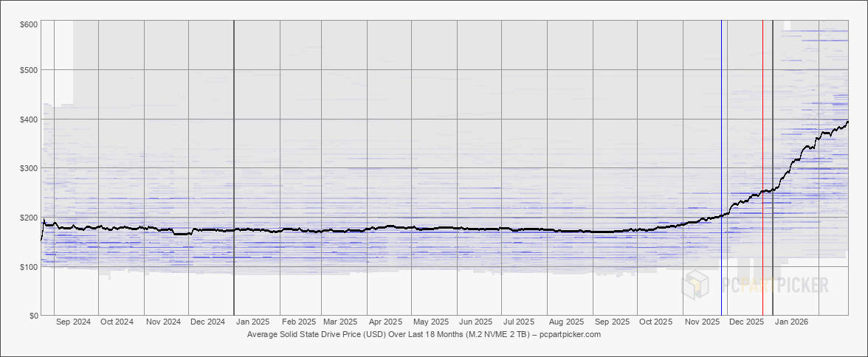Image resolution: width=868 pixels, height=357 pixels.
Task: Click the Feb 2025 axis label
Action: point(299,322)
